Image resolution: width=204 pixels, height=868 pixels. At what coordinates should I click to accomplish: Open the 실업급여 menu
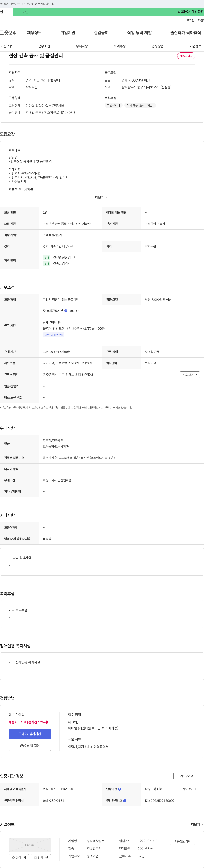101,33
